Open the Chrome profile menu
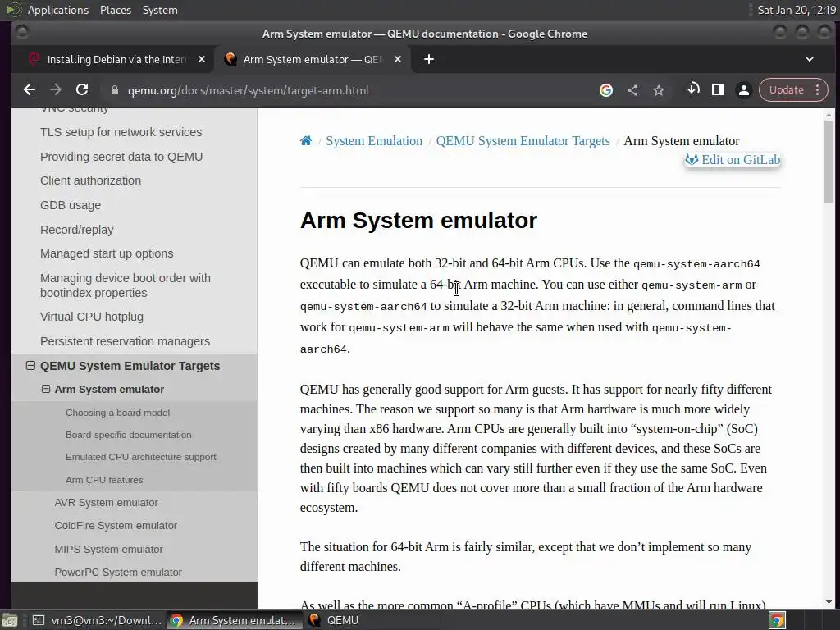 (x=743, y=90)
